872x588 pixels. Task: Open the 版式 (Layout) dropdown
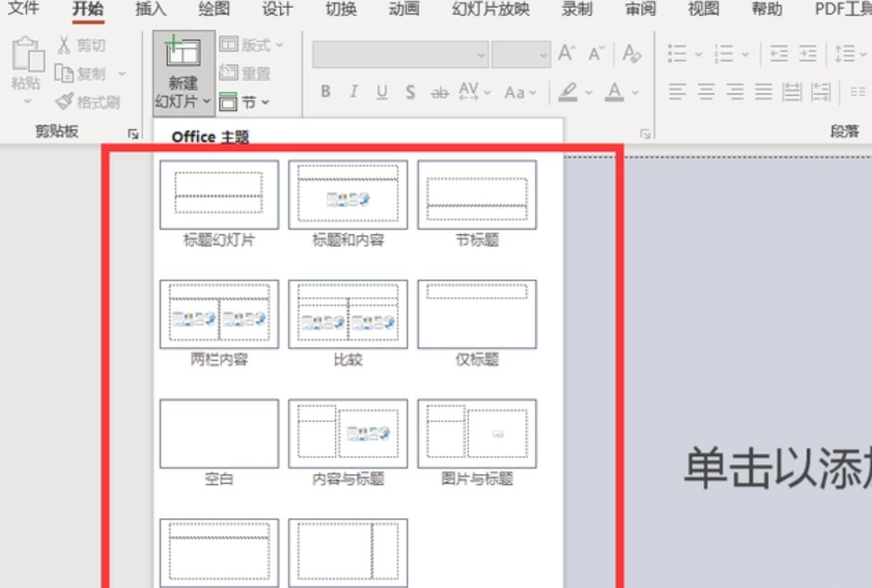click(x=249, y=45)
